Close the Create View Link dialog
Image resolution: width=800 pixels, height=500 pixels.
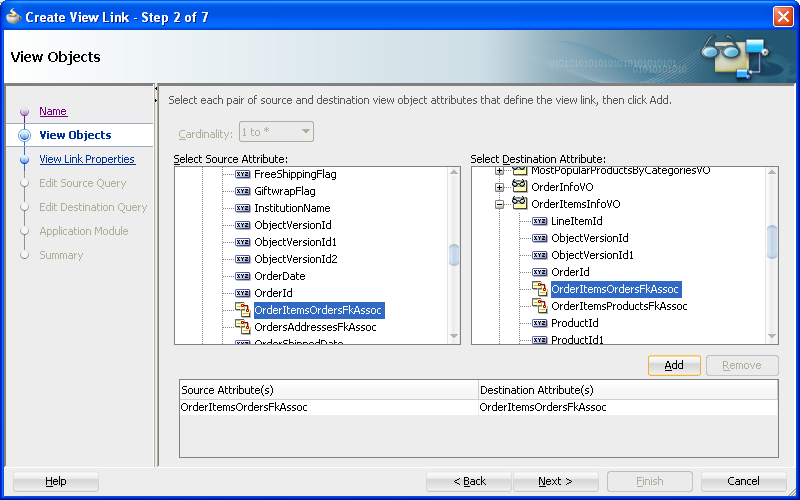pyautogui.click(x=783, y=16)
